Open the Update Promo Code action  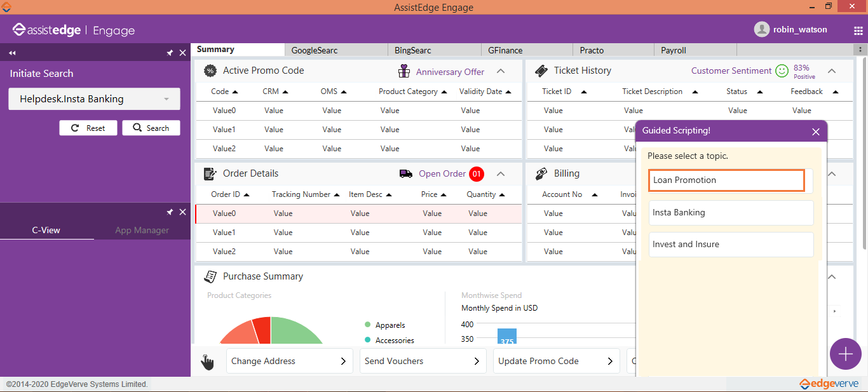557,361
